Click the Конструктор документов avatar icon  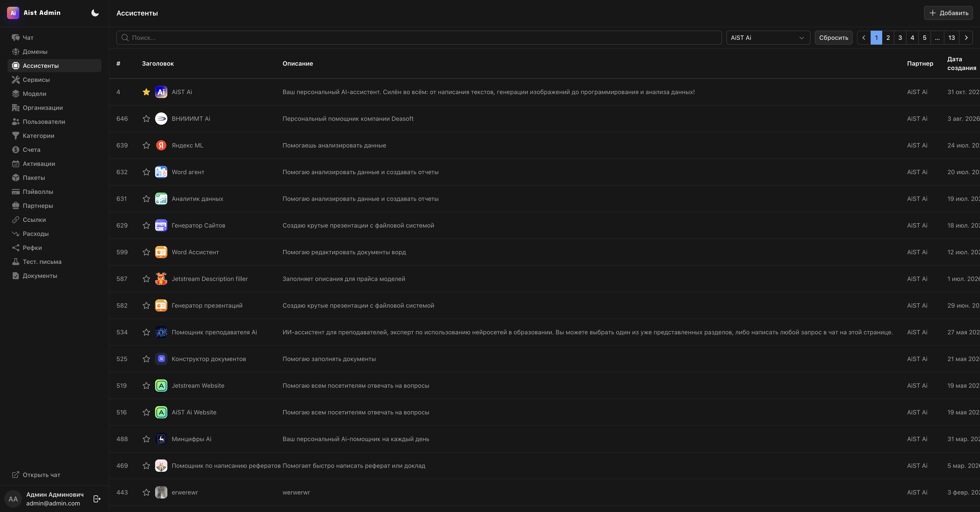click(x=161, y=359)
